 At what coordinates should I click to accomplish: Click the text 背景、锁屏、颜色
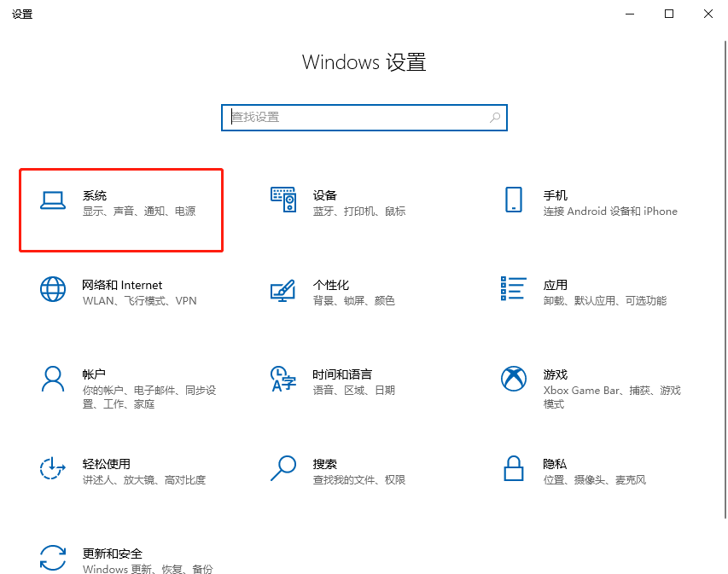click(354, 301)
